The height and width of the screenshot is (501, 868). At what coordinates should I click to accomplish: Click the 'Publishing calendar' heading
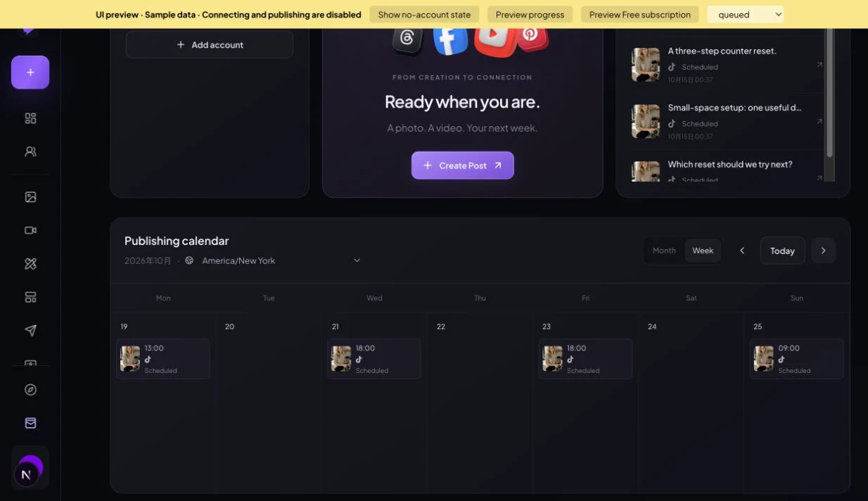pos(177,241)
